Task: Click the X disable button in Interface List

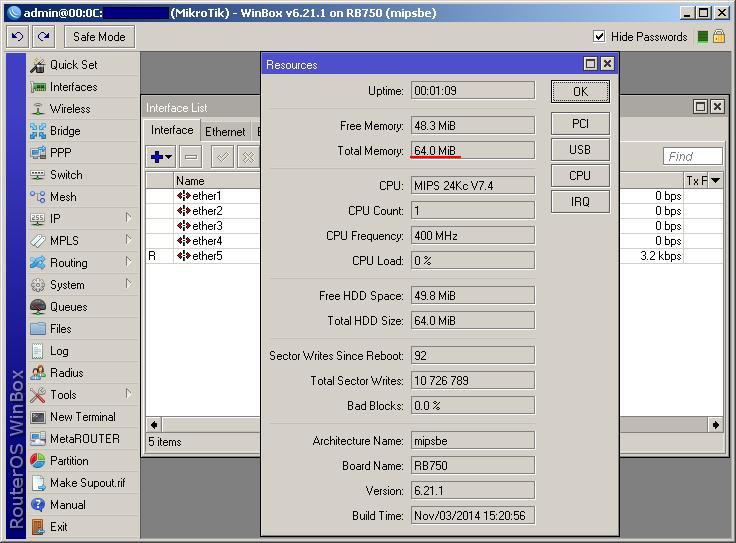Action: tap(248, 157)
